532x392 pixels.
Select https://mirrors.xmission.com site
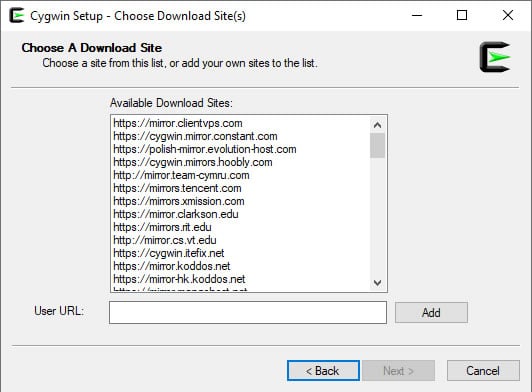(x=179, y=201)
